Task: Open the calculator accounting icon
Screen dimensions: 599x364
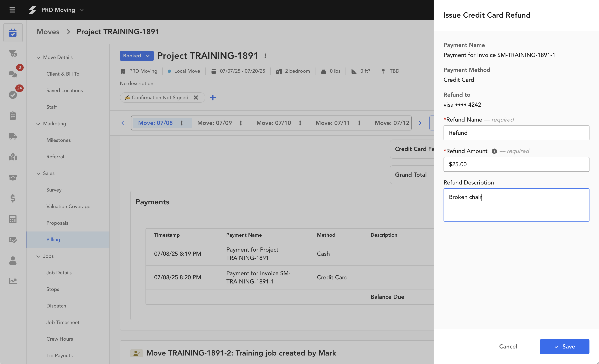Action: point(13,219)
